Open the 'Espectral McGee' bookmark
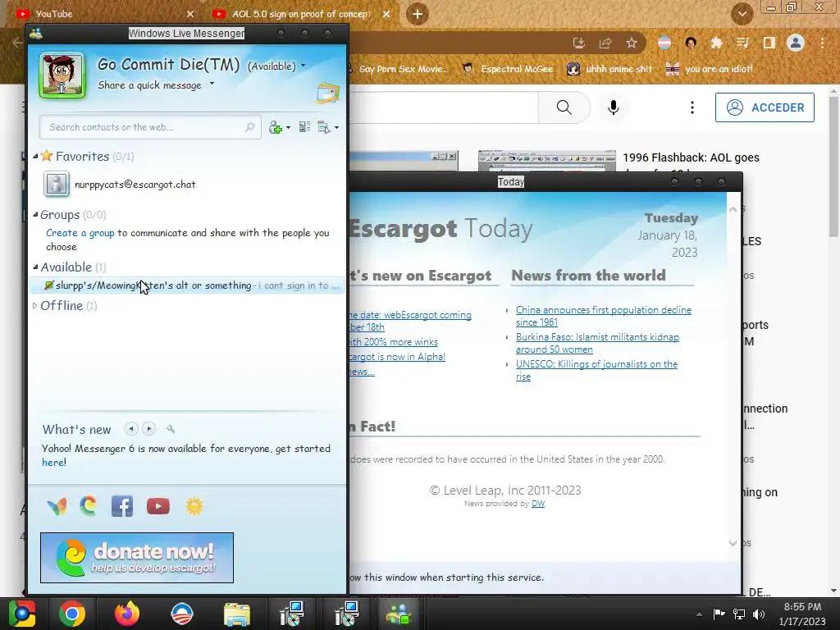The width and height of the screenshot is (840, 630). [508, 69]
